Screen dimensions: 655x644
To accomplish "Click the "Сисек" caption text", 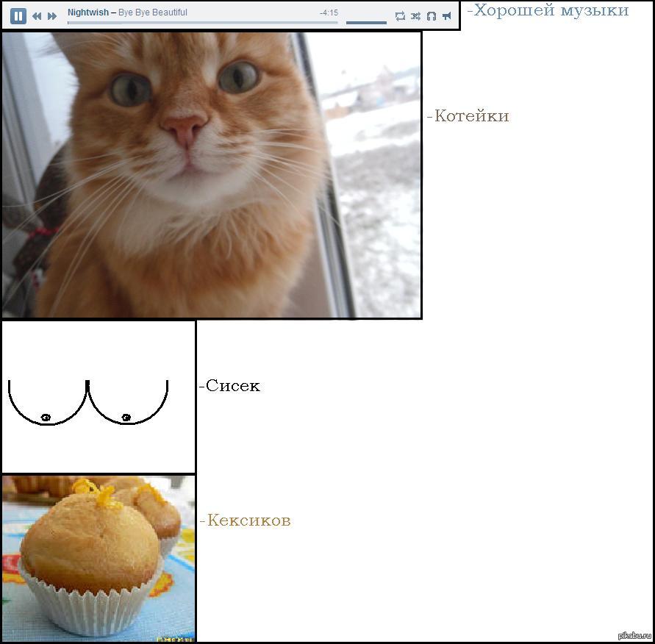I will pos(232,386).
